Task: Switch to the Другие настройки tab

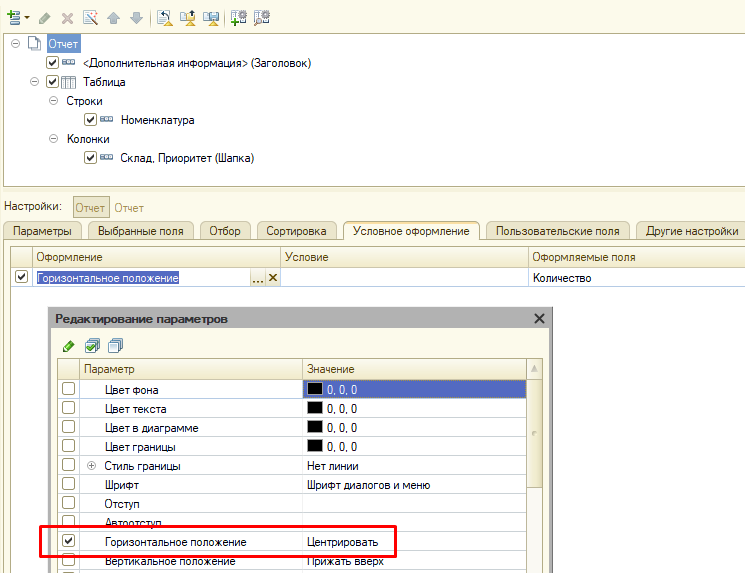Action: click(x=691, y=231)
